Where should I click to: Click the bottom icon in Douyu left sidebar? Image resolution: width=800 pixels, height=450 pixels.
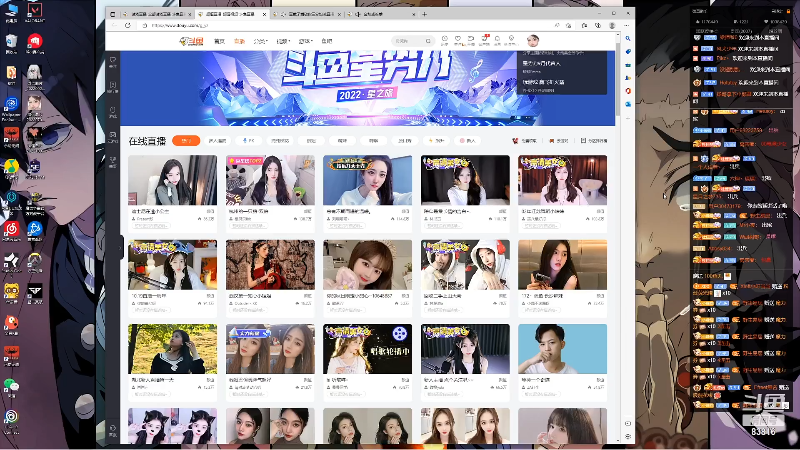coord(113,431)
